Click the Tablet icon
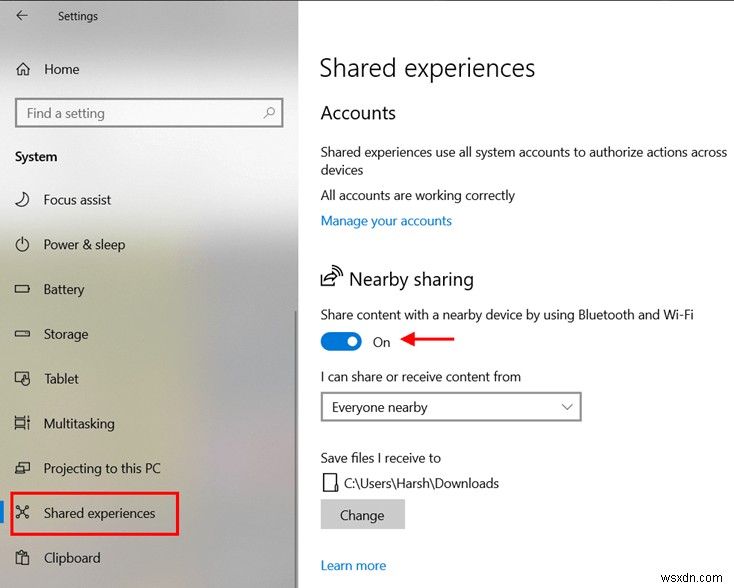 pos(23,379)
